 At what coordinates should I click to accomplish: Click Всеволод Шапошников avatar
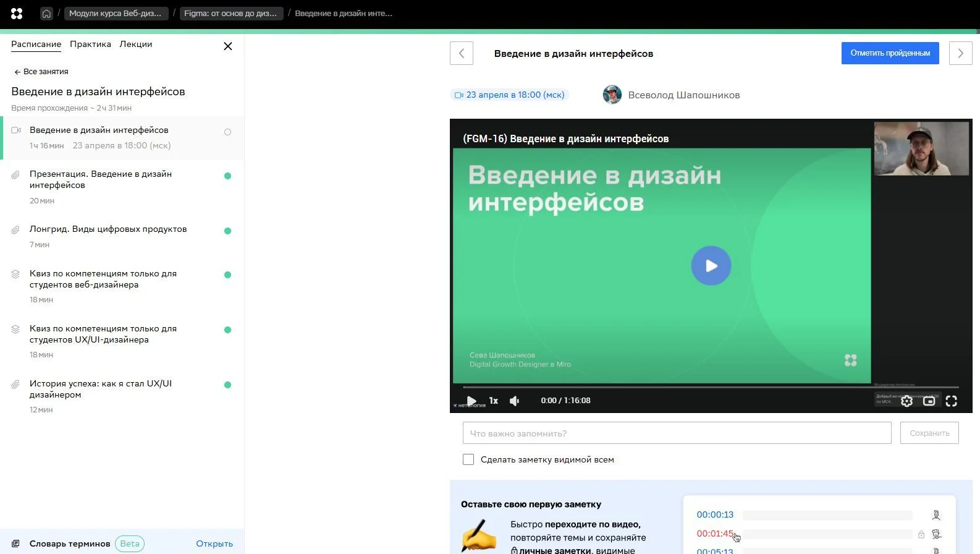pos(612,95)
